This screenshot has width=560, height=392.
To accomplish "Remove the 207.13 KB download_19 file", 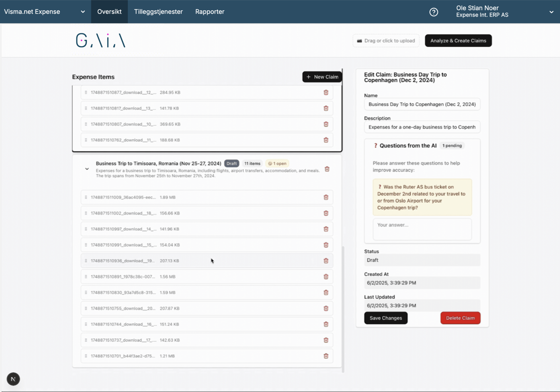I will 326,261.
